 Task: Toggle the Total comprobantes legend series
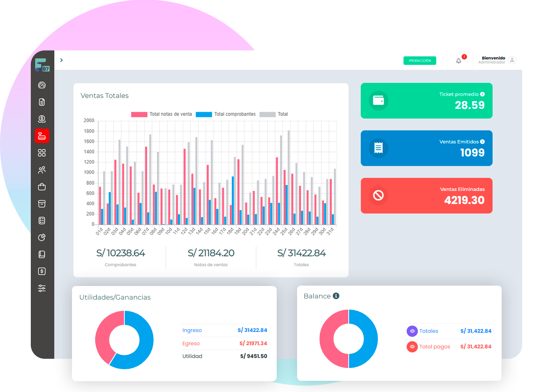tap(226, 114)
